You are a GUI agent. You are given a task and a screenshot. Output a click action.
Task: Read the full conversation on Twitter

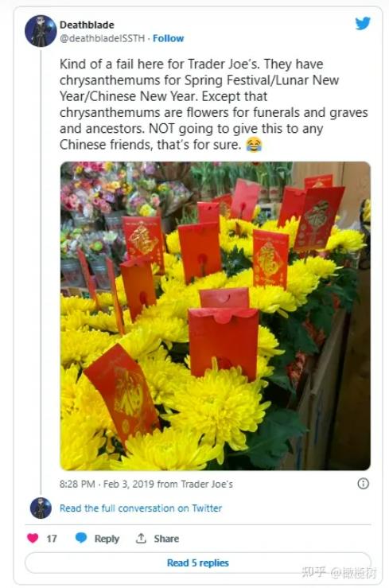[141, 508]
